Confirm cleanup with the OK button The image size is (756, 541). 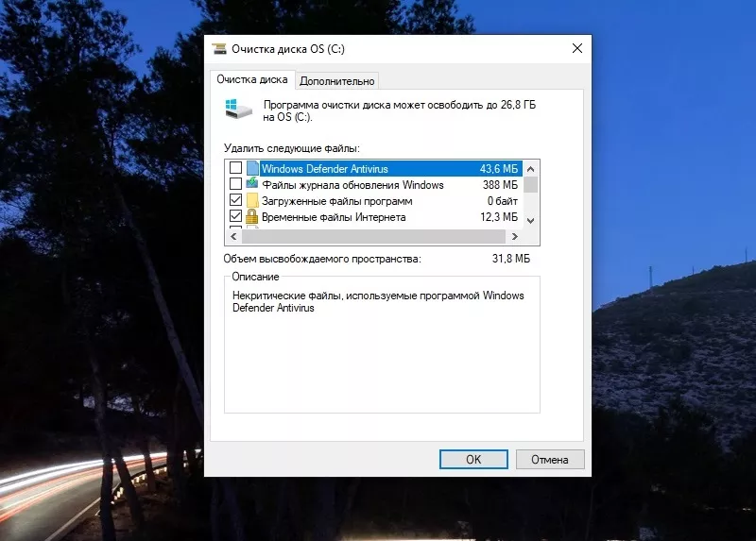point(473,460)
